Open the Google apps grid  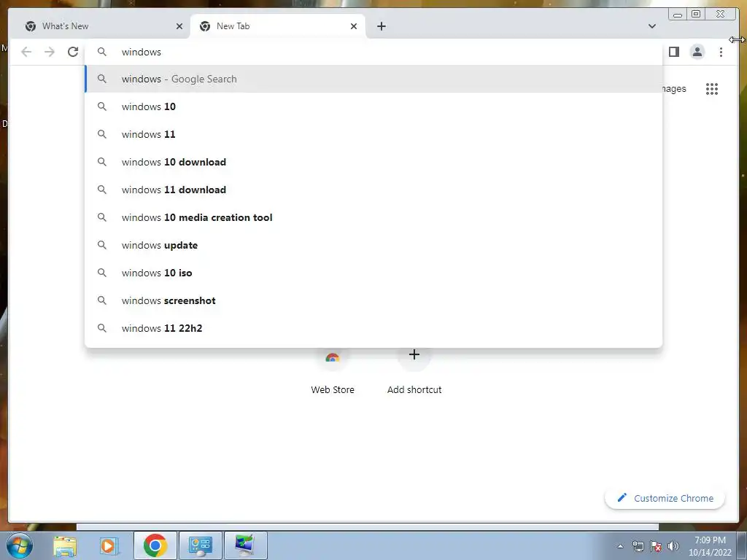pos(712,89)
